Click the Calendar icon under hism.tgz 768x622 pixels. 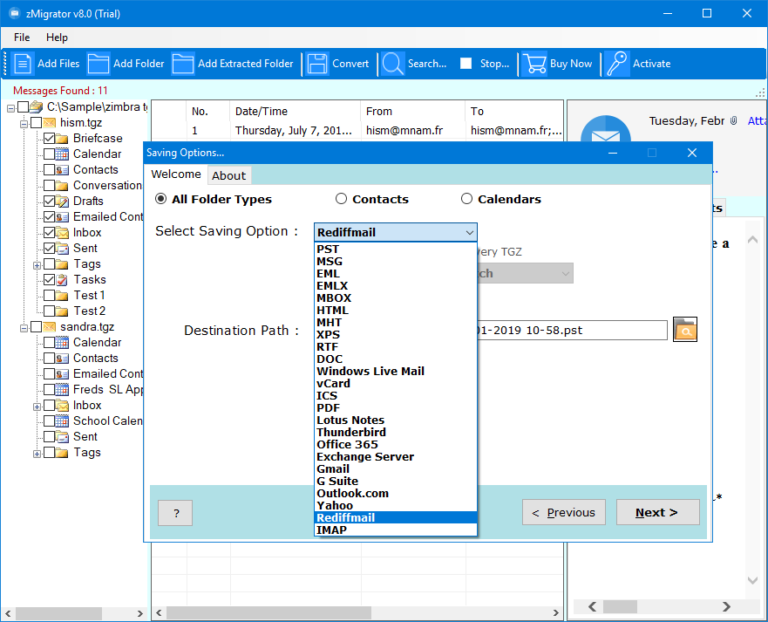click(x=62, y=154)
